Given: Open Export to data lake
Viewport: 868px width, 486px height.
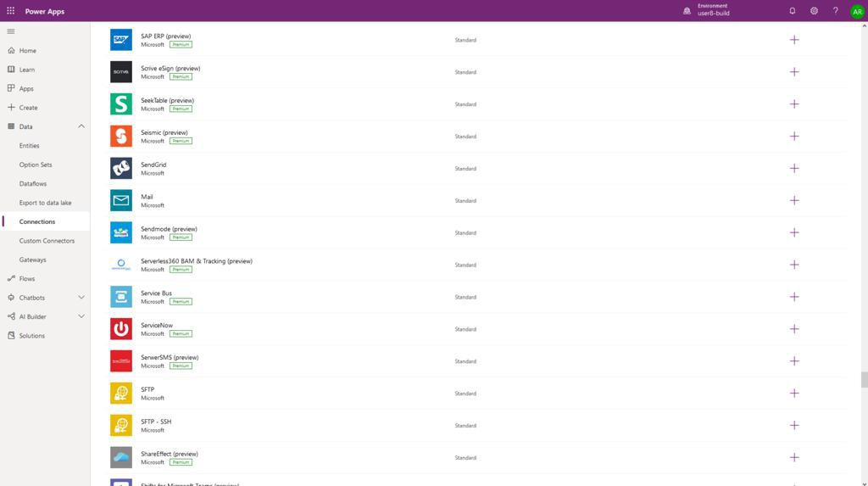Looking at the screenshot, I should point(45,203).
